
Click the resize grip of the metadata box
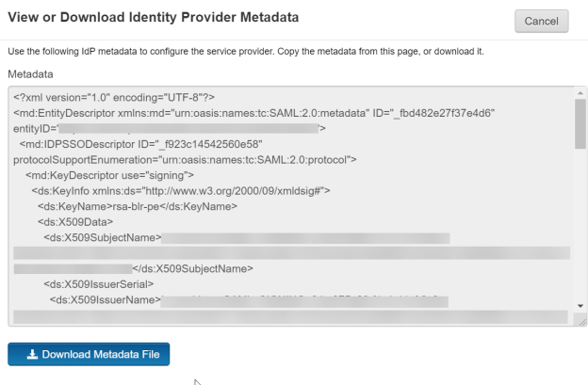point(582,322)
